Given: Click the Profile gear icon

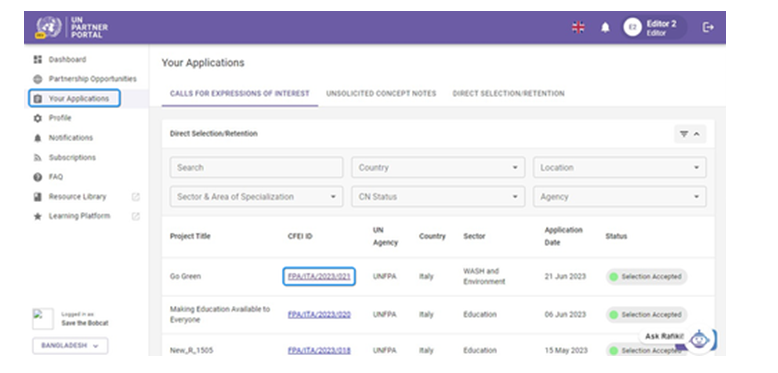Looking at the screenshot, I should [x=38, y=118].
